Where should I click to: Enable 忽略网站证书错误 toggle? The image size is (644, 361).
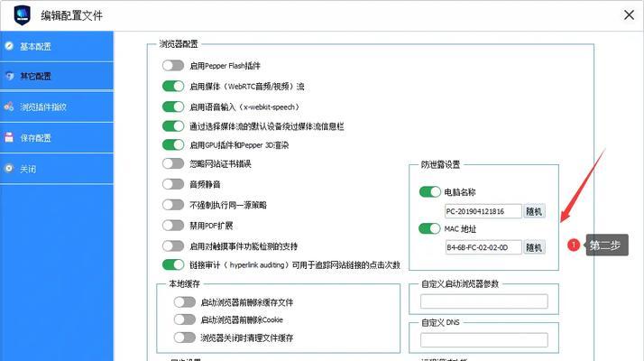pos(173,163)
